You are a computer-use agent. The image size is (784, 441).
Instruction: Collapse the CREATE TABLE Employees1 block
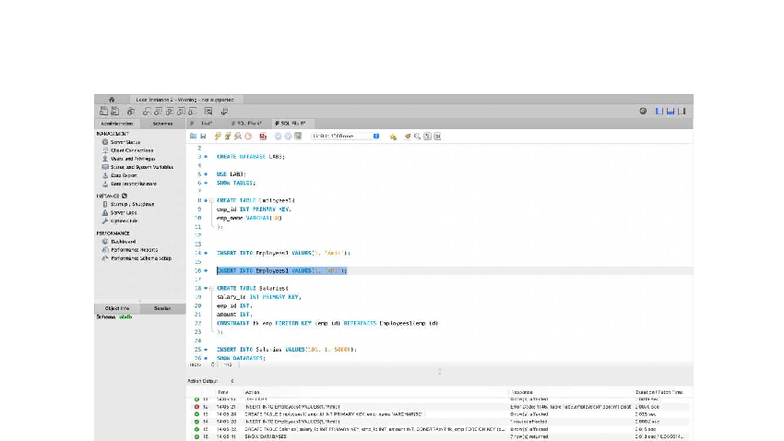pos(212,200)
